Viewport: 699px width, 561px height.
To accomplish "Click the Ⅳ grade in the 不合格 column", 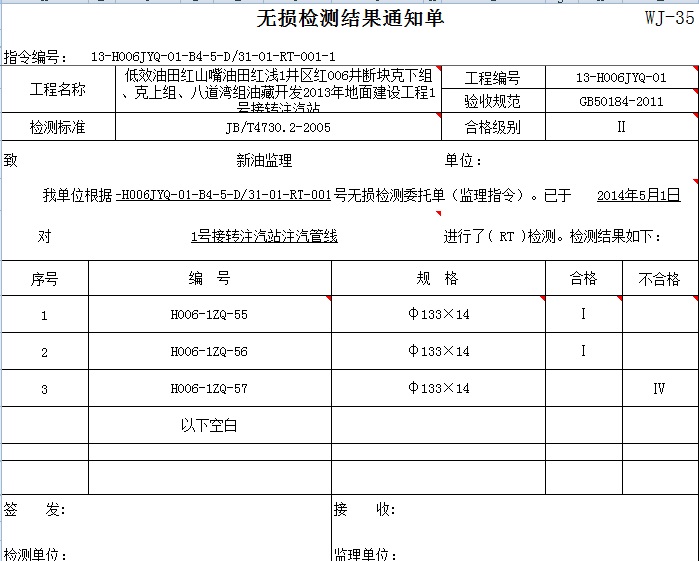I will 659,388.
